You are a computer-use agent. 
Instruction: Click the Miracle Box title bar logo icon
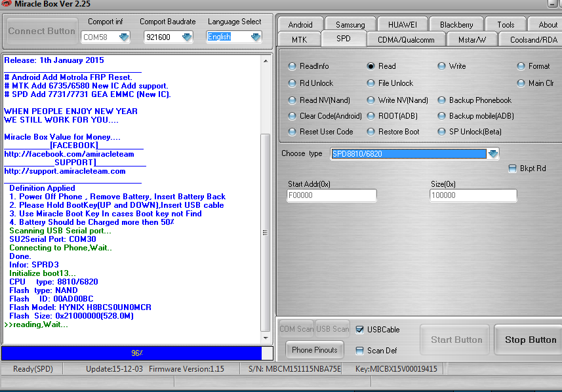tap(6, 3)
